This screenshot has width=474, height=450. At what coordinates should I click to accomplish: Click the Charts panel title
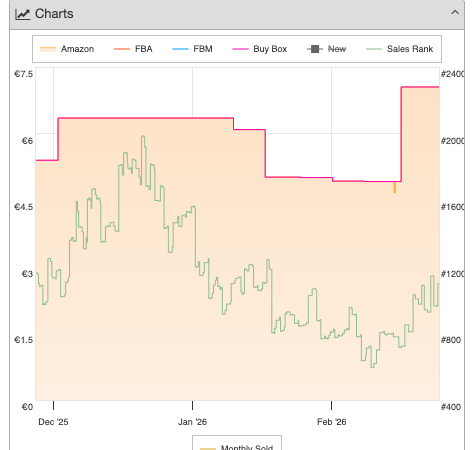[x=54, y=14]
